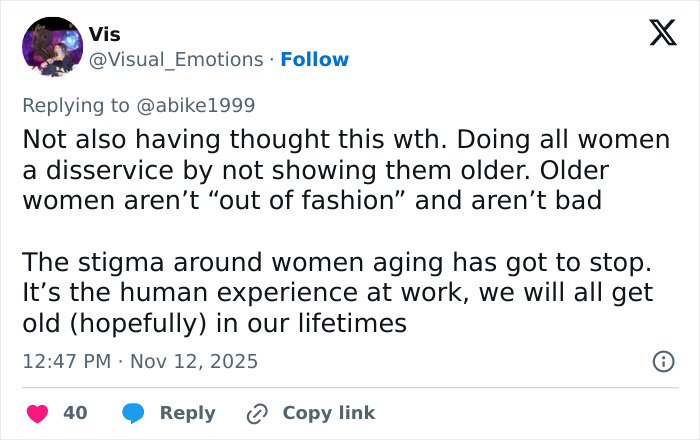The height and width of the screenshot is (440, 700).
Task: Follow the Visual_Emotions account
Action: [x=315, y=60]
